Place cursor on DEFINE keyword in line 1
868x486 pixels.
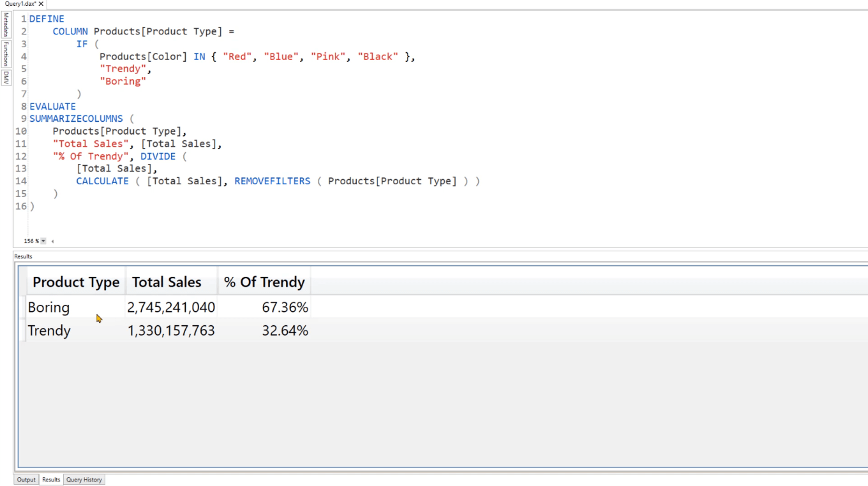coord(47,19)
